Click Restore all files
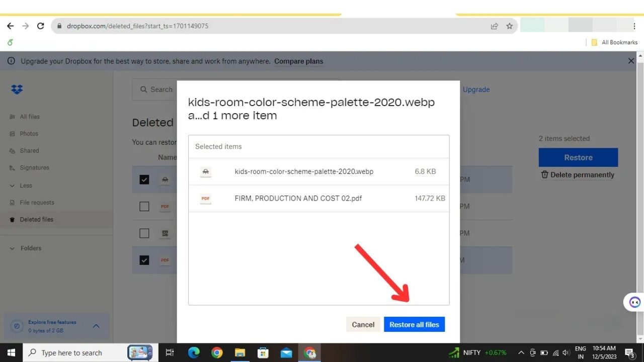 (x=414, y=324)
